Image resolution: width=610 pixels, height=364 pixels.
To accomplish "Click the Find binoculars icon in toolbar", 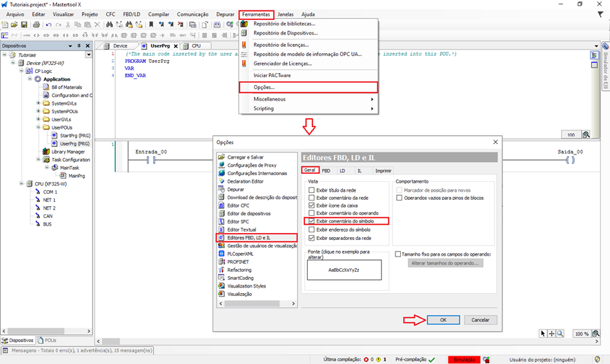I will click(x=108, y=24).
